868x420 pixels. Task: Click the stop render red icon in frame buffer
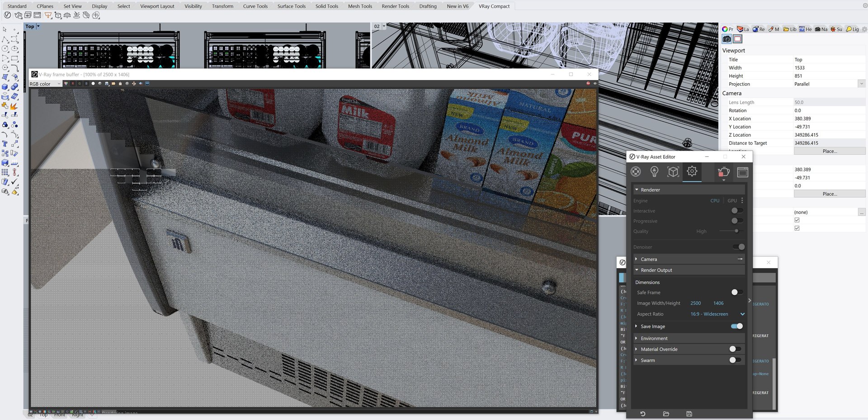click(x=588, y=84)
